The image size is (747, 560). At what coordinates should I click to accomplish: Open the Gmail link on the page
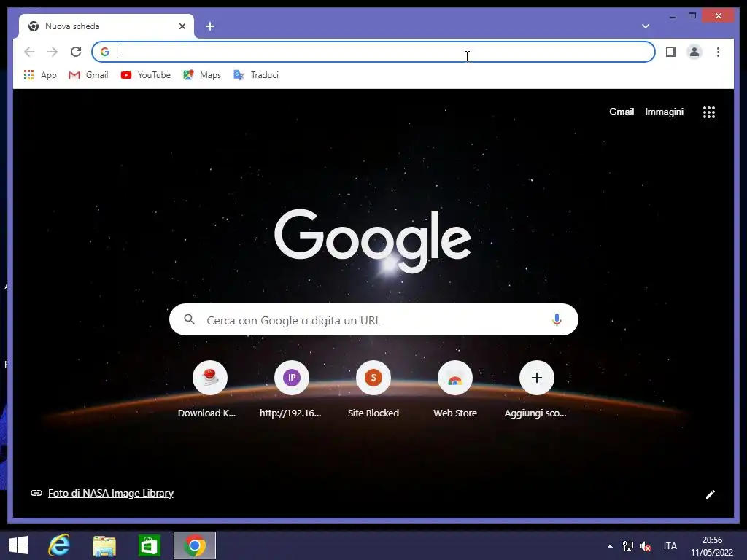pos(622,112)
